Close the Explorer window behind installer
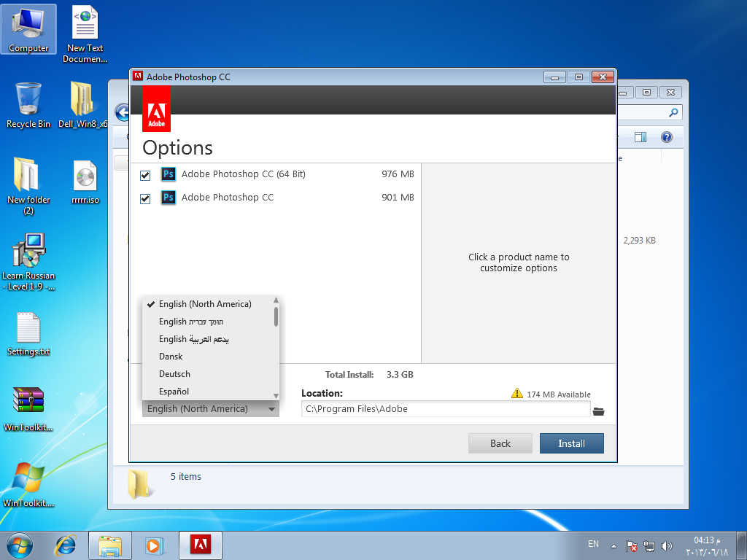 pyautogui.click(x=671, y=93)
